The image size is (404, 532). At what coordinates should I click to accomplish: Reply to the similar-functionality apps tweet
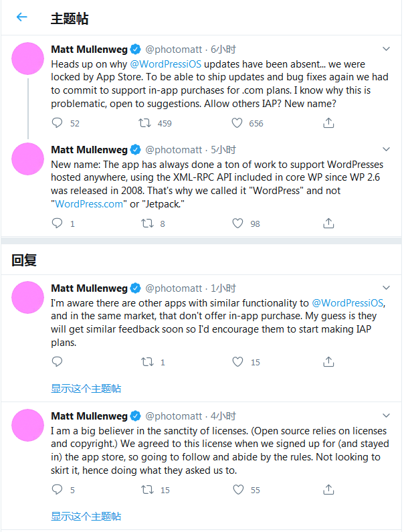click(x=57, y=362)
